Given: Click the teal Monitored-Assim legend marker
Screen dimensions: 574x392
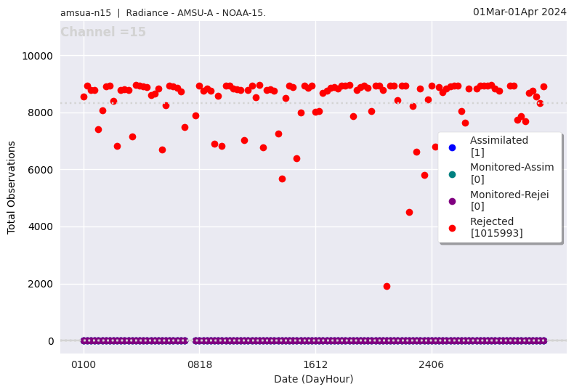Looking at the screenshot, I should [x=452, y=174].
